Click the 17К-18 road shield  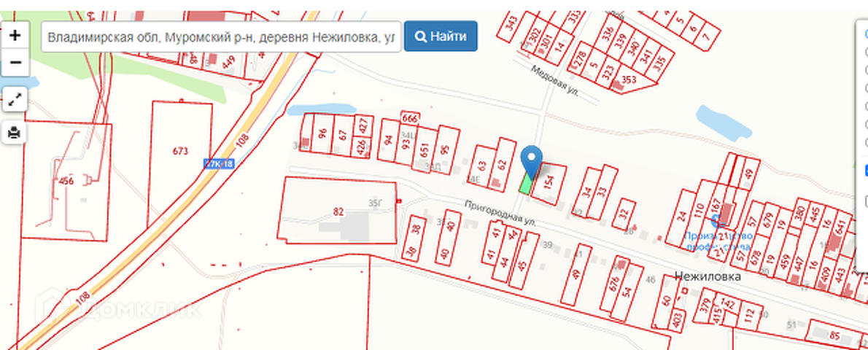pos(220,164)
